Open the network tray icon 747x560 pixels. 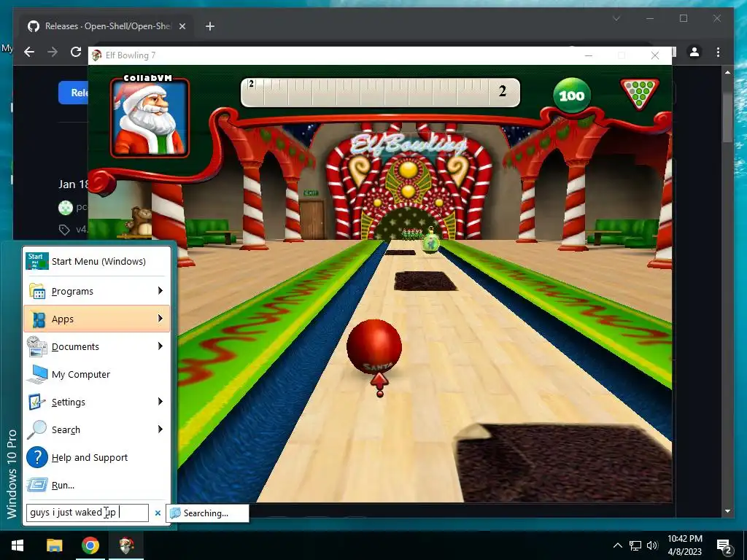coord(635,545)
